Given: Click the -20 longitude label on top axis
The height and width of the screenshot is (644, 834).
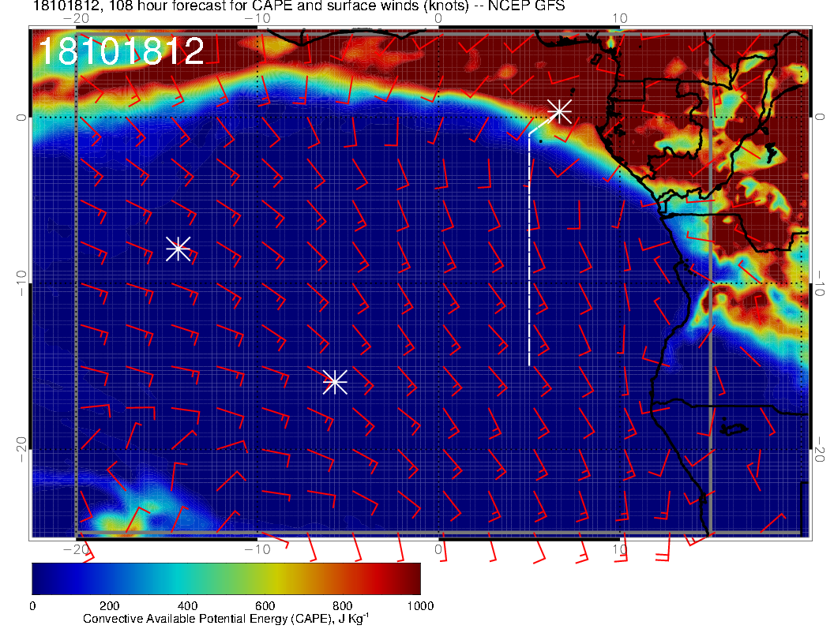Looking at the screenshot, I should tap(75, 18).
